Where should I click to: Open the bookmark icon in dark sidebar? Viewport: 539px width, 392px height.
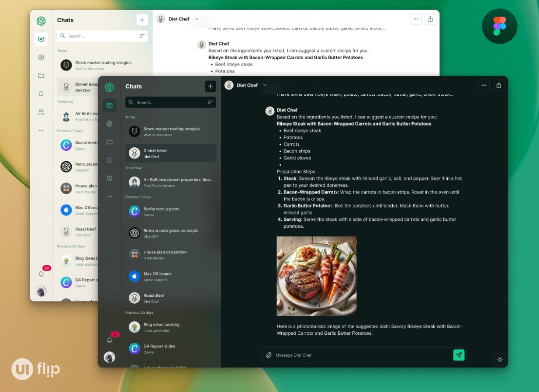point(109,160)
